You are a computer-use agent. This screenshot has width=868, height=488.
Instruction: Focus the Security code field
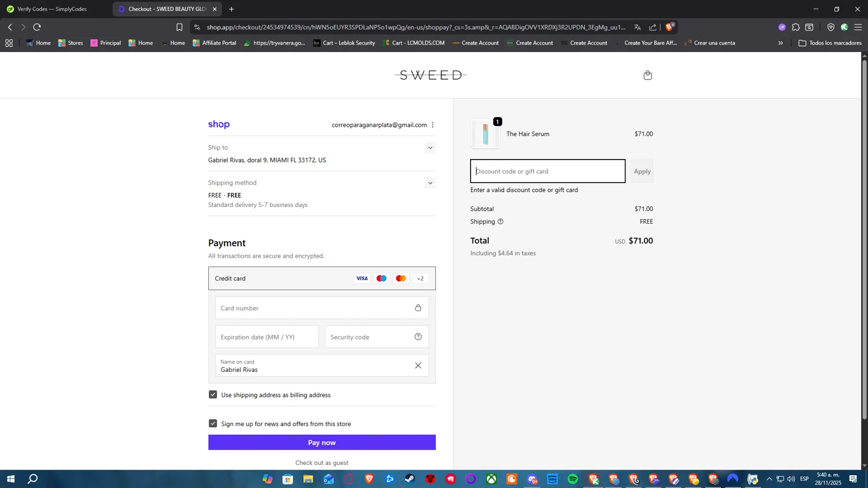(x=377, y=337)
